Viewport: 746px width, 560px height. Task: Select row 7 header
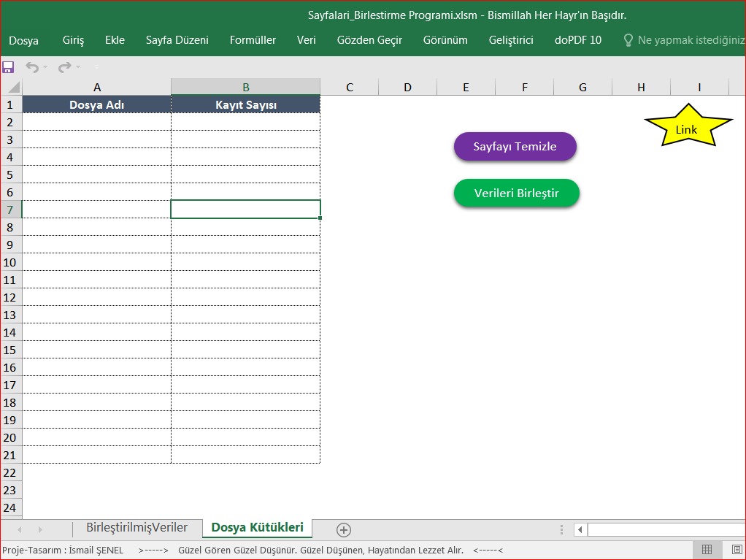10,210
